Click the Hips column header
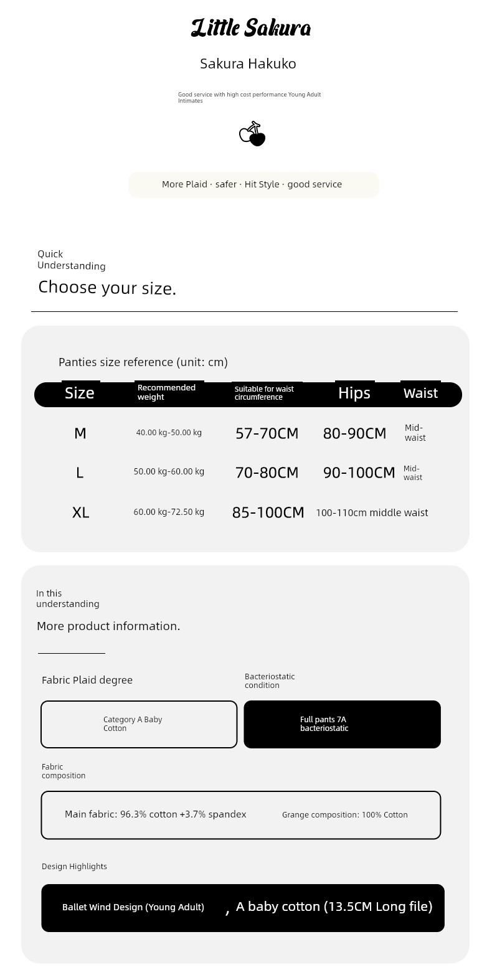 354,393
